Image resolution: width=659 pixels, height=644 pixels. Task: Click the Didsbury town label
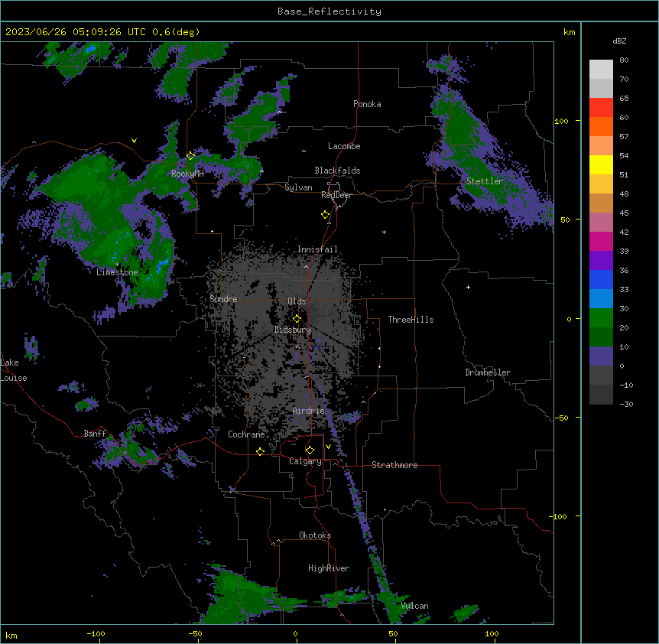pyautogui.click(x=293, y=330)
